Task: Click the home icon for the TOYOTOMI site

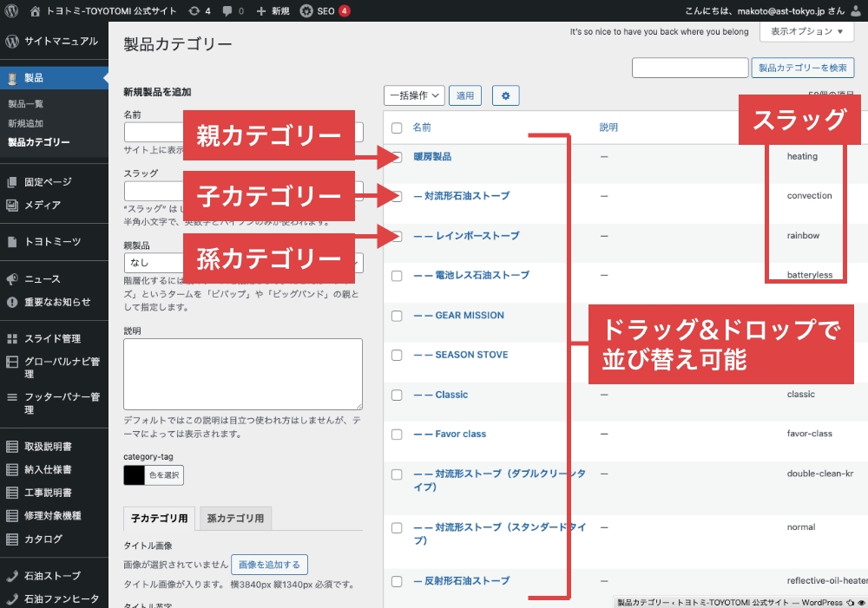Action: (35, 11)
